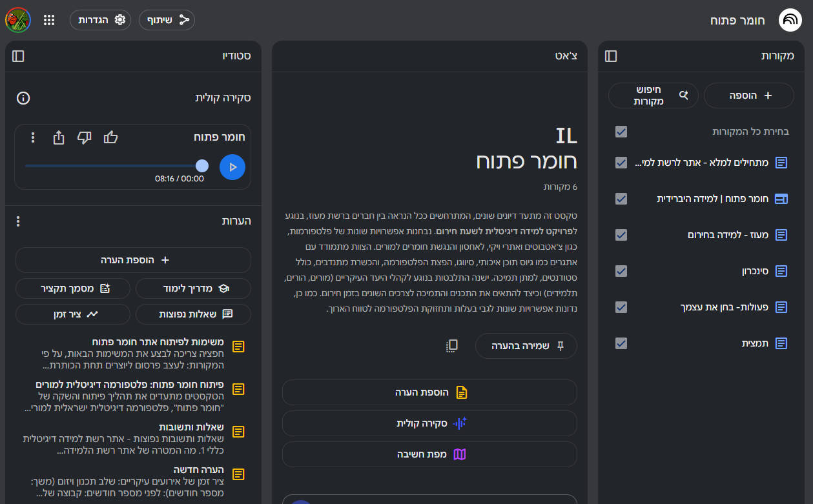The image size is (813, 504).
Task: Open notes section more options menu
Action: 18,221
